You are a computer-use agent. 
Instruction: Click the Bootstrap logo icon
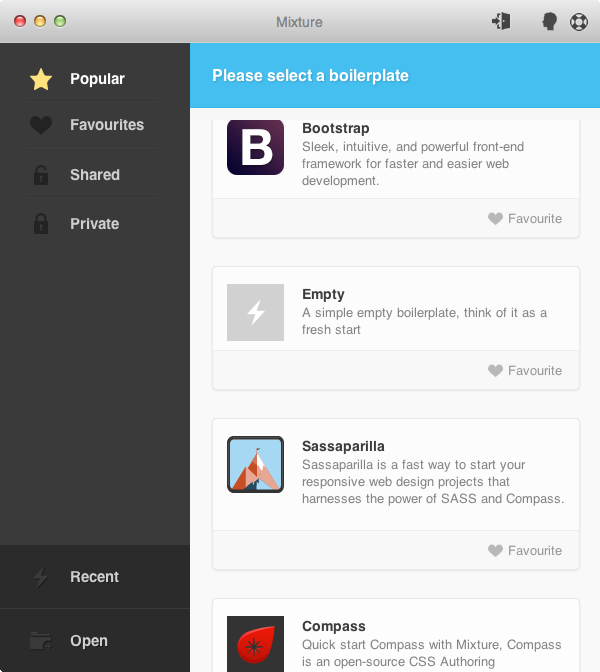(255, 147)
